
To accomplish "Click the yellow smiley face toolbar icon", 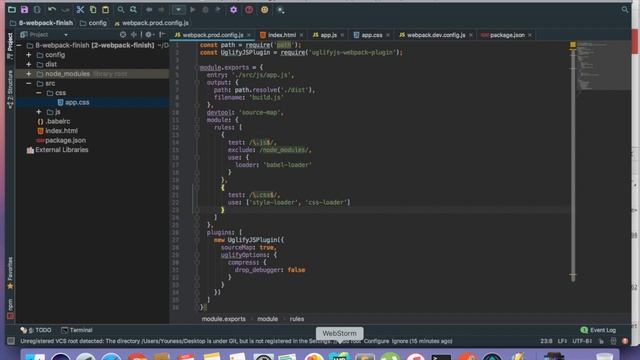I will 264,9.
